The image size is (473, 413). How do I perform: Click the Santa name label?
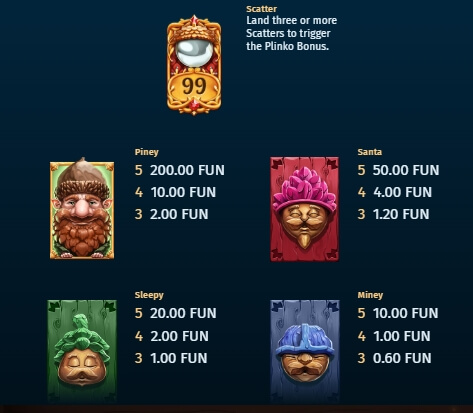tap(370, 152)
